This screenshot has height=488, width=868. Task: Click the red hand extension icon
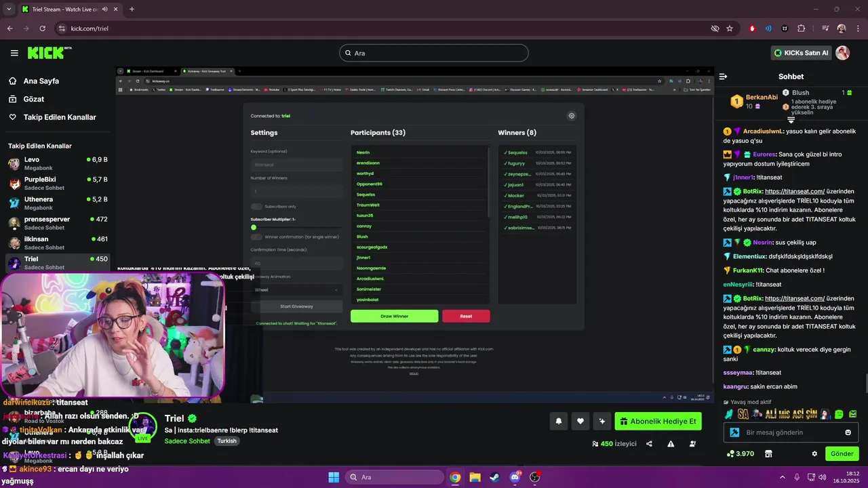tap(752, 28)
